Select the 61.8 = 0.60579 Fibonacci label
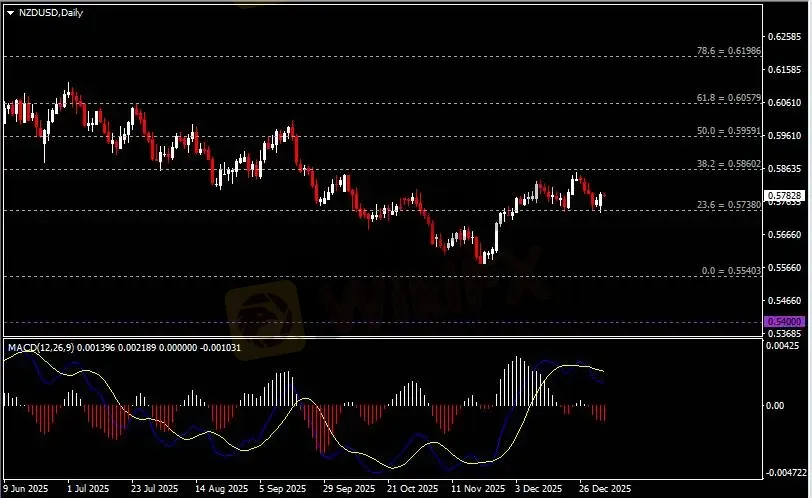This screenshot has height=498, width=812. pyautogui.click(x=729, y=98)
